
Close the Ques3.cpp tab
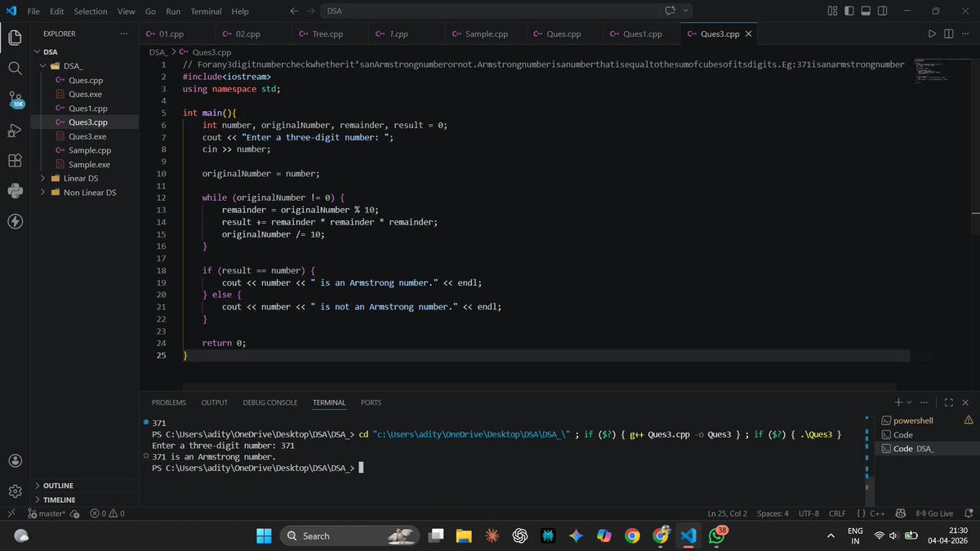[748, 34]
